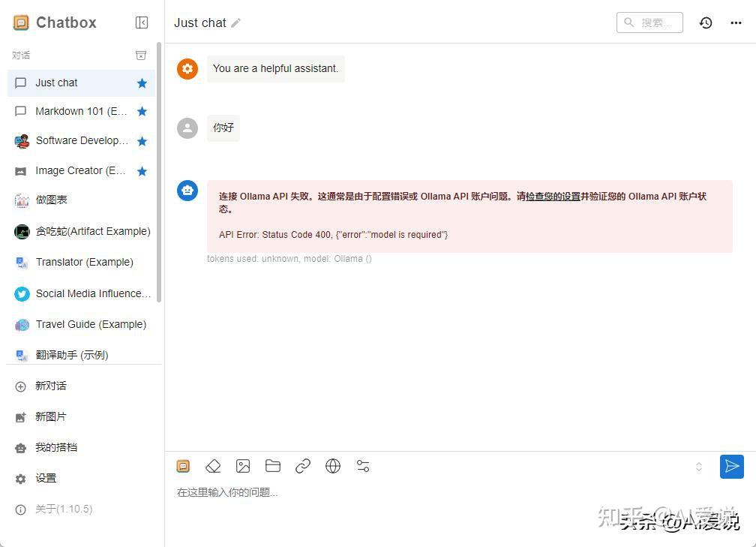Open the quote icon in the input toolbar
Screen dimensions: 756x547
coord(183,466)
